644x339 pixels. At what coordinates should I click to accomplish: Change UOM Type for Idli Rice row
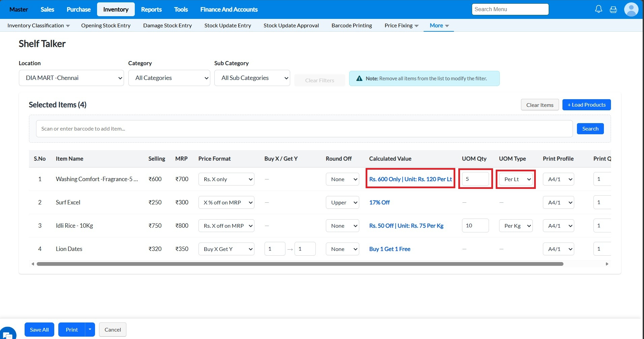point(516,226)
